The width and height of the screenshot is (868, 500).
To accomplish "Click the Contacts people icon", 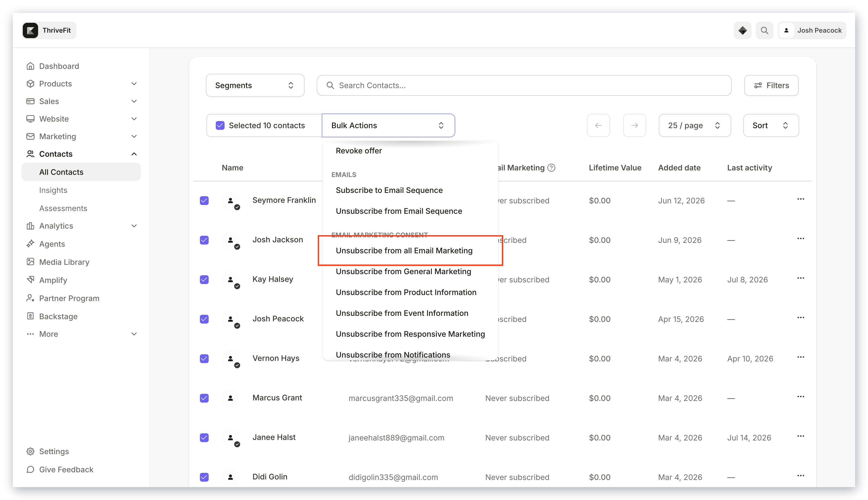I will [30, 153].
